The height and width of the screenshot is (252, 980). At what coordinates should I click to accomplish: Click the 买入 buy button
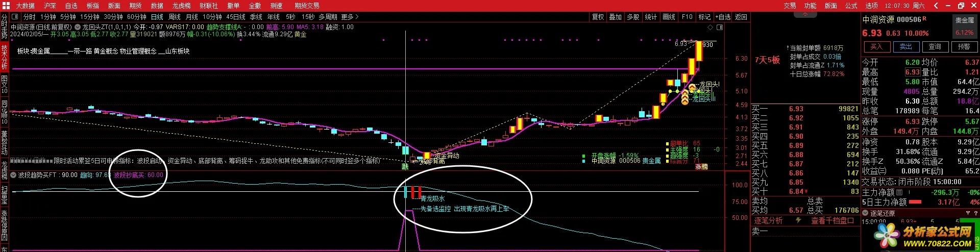coord(876,46)
